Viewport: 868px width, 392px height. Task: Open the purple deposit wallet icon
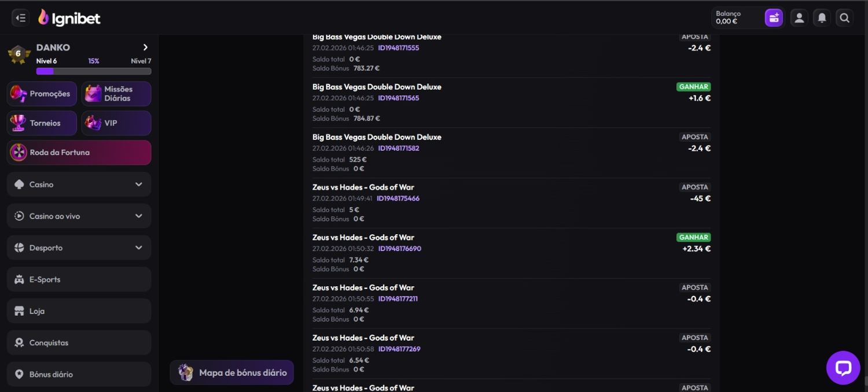(x=774, y=18)
